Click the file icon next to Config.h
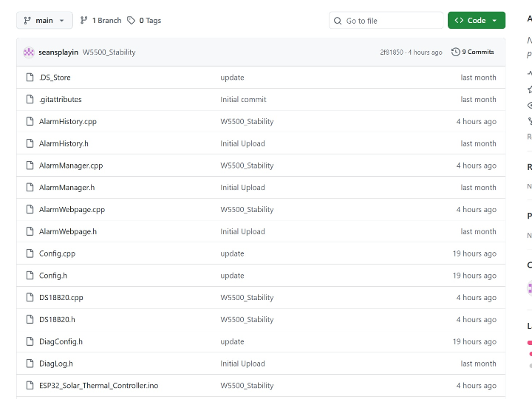Image resolution: width=532 pixels, height=399 pixels. coord(30,276)
